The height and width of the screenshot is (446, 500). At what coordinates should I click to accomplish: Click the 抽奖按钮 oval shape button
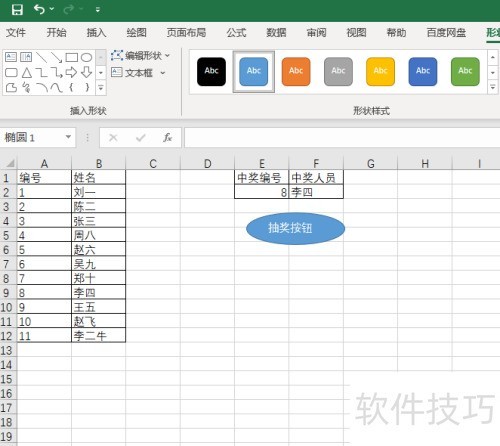click(295, 228)
